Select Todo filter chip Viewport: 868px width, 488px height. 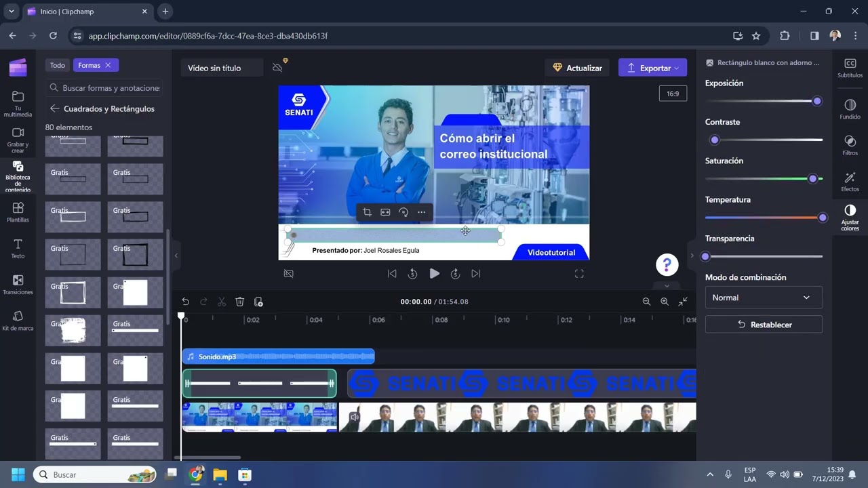click(58, 65)
